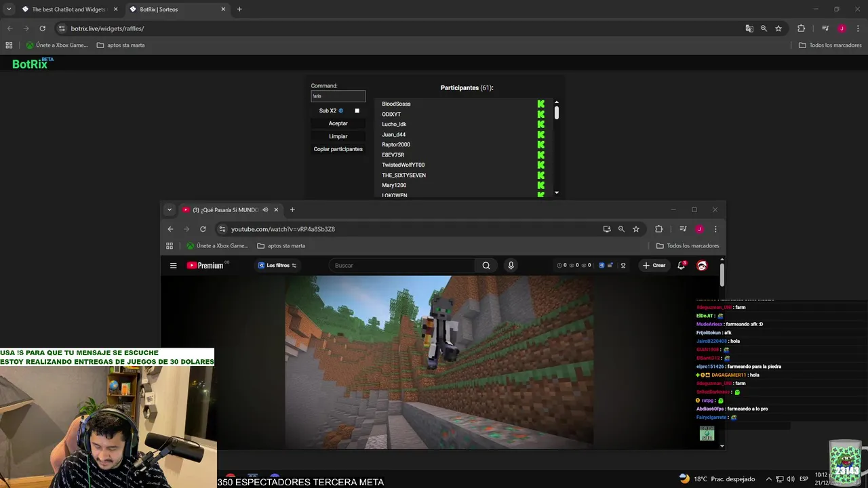Reload the YouTube page
The height and width of the screenshot is (488, 868).
tap(203, 229)
